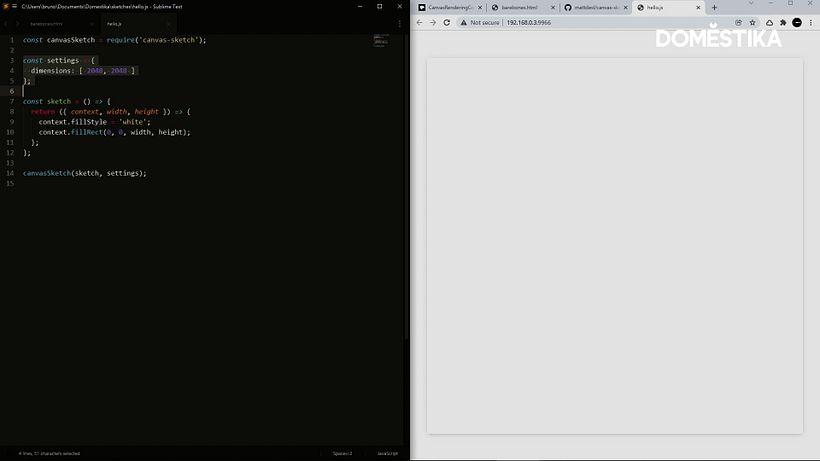Open the Chrome three-dot menu

(811, 22)
